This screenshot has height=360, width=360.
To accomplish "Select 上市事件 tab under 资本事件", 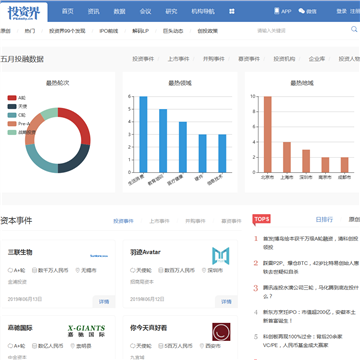I will pos(159,221).
